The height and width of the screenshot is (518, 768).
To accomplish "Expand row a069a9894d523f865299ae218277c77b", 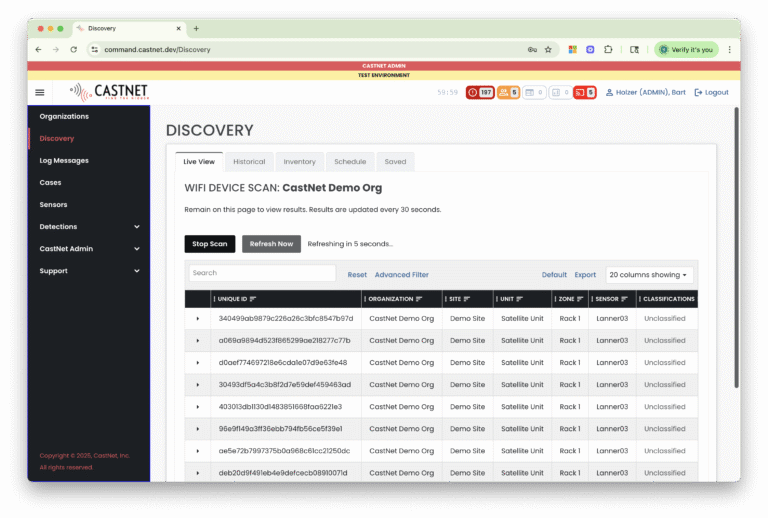I will (x=197, y=341).
